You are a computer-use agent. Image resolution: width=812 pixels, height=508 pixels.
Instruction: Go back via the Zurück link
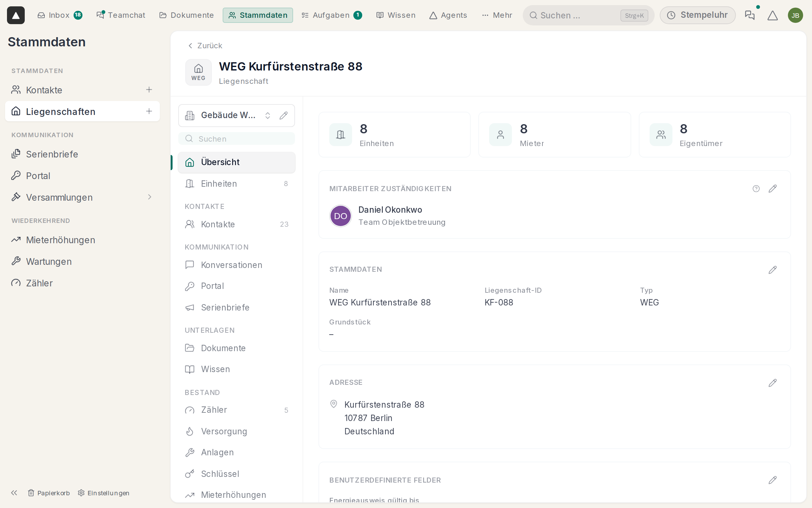tap(205, 46)
